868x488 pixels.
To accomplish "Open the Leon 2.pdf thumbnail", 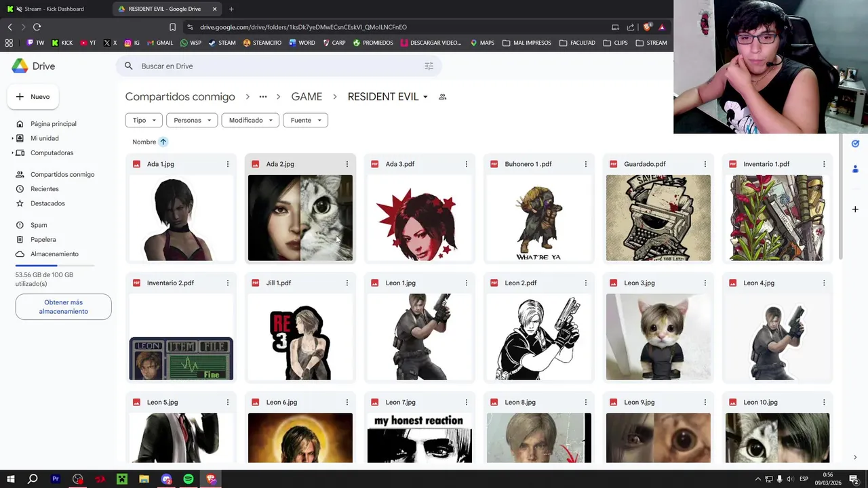I will click(x=539, y=337).
